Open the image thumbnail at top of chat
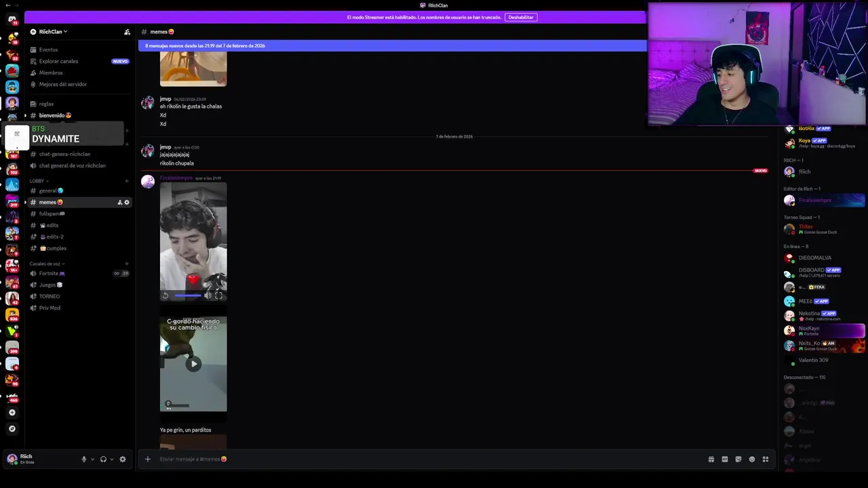The height and width of the screenshot is (488, 868). 193,68
